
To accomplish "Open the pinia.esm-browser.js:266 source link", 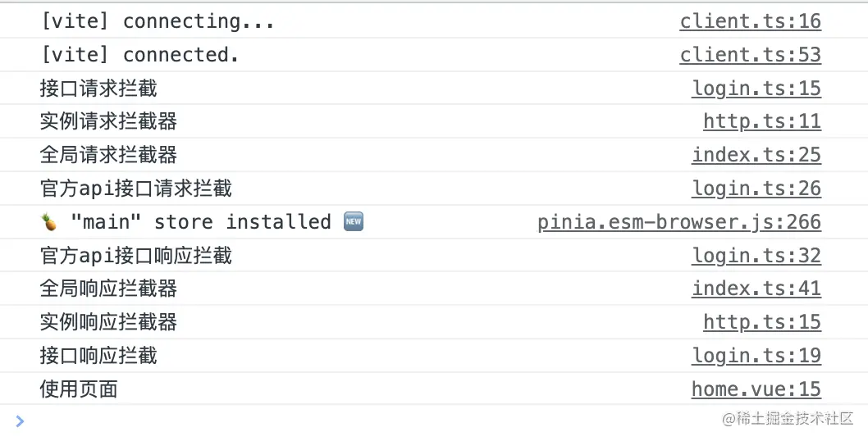I will pyautogui.click(x=679, y=222).
